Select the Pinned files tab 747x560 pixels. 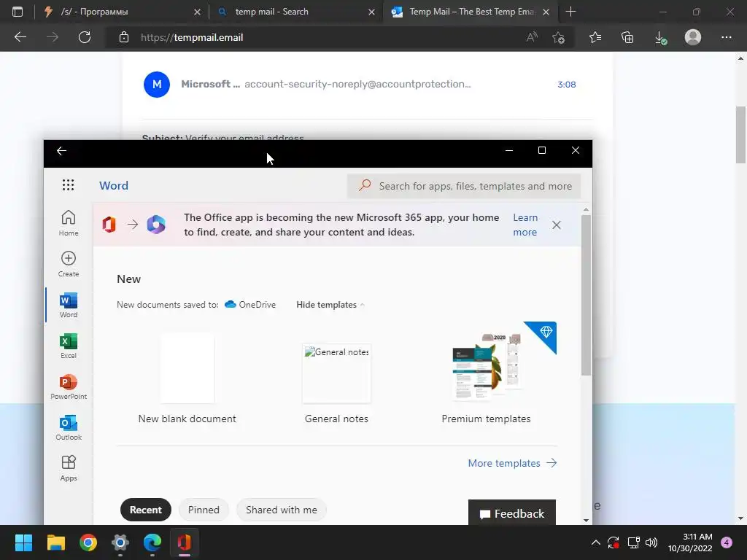click(x=204, y=510)
